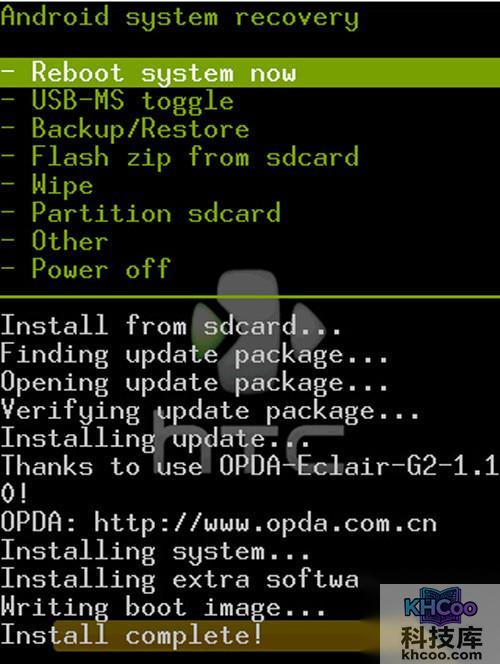The image size is (500, 664).
Task: Click the khcoo.com link text
Action: point(441,655)
